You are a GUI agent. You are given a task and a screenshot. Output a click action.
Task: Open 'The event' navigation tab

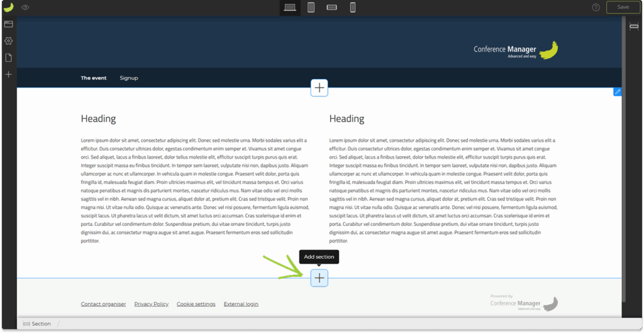(x=94, y=78)
